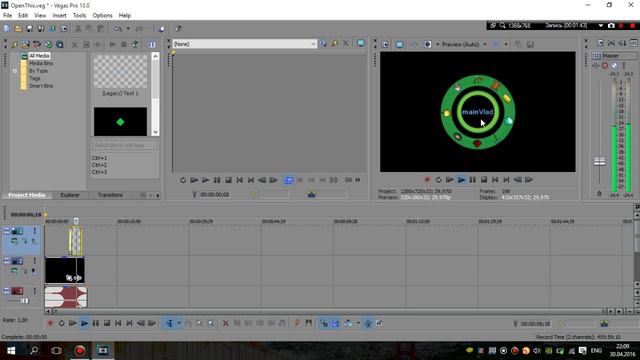The image size is (640, 360).
Task: Open the recorder overlay dropdown arrow
Action: coord(600,25)
